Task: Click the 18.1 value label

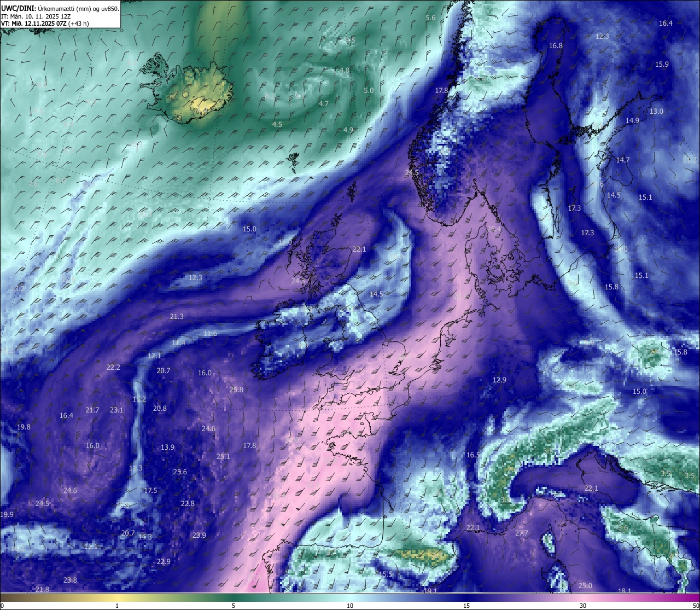Action: click(x=625, y=591)
